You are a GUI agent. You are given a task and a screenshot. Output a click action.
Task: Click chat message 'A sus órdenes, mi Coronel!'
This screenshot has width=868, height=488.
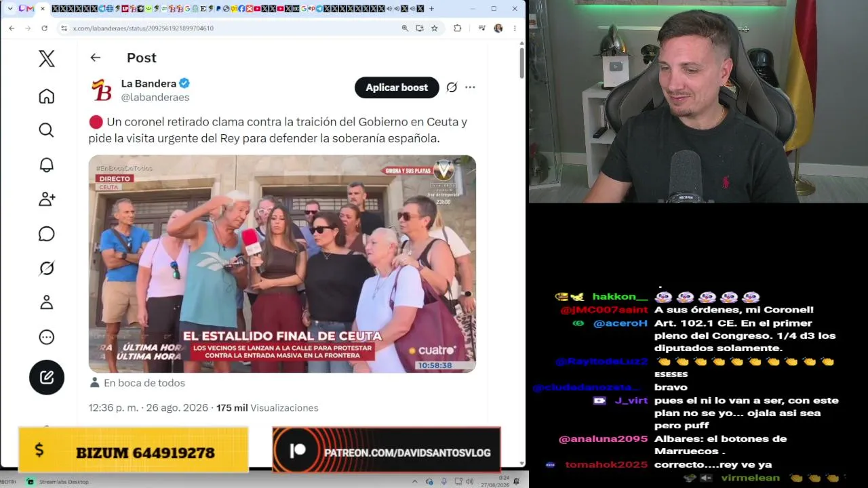(x=734, y=310)
